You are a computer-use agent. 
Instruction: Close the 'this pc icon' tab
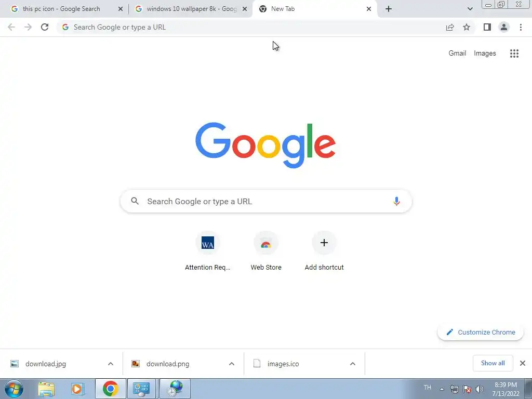tap(121, 9)
